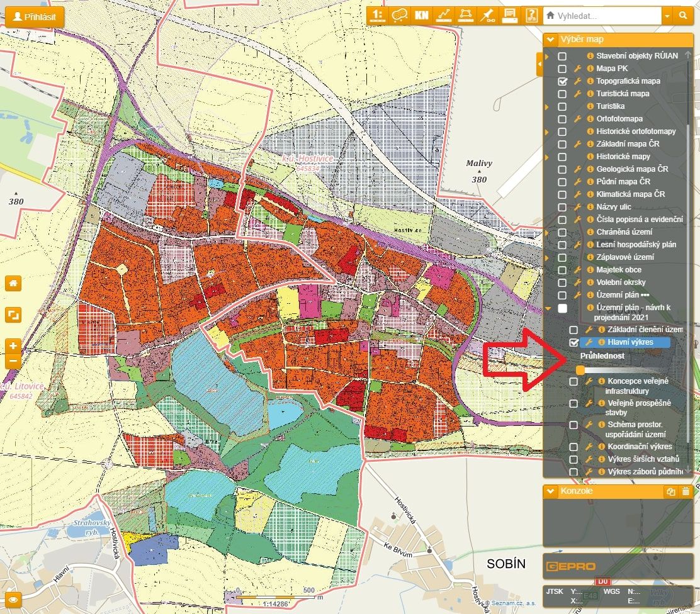Click the Průhlednost transparency slider handle
The height and width of the screenshot is (614, 700).
tap(580, 371)
